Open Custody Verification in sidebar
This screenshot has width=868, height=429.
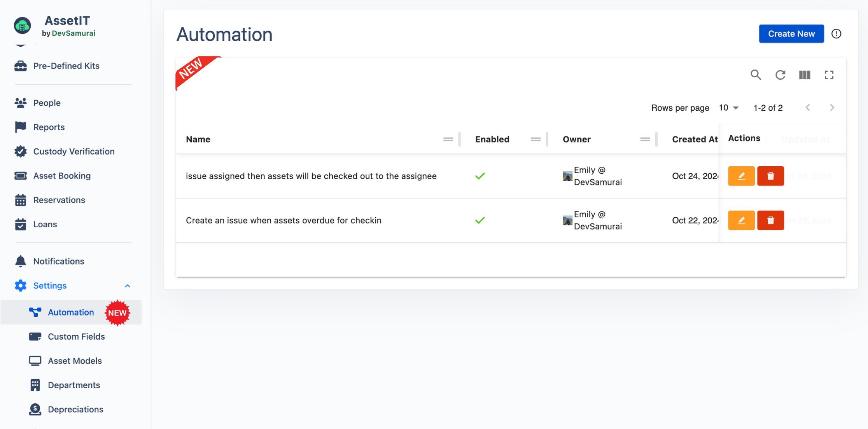[73, 152]
